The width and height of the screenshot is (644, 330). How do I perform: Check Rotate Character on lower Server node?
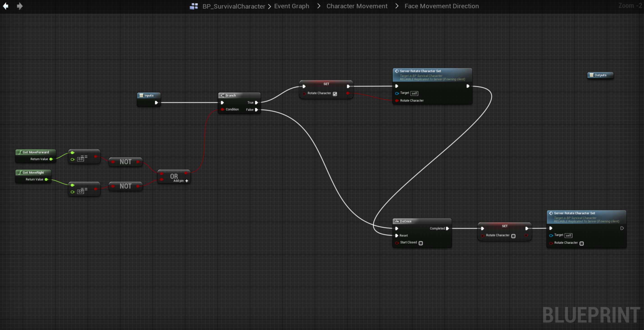click(x=582, y=243)
